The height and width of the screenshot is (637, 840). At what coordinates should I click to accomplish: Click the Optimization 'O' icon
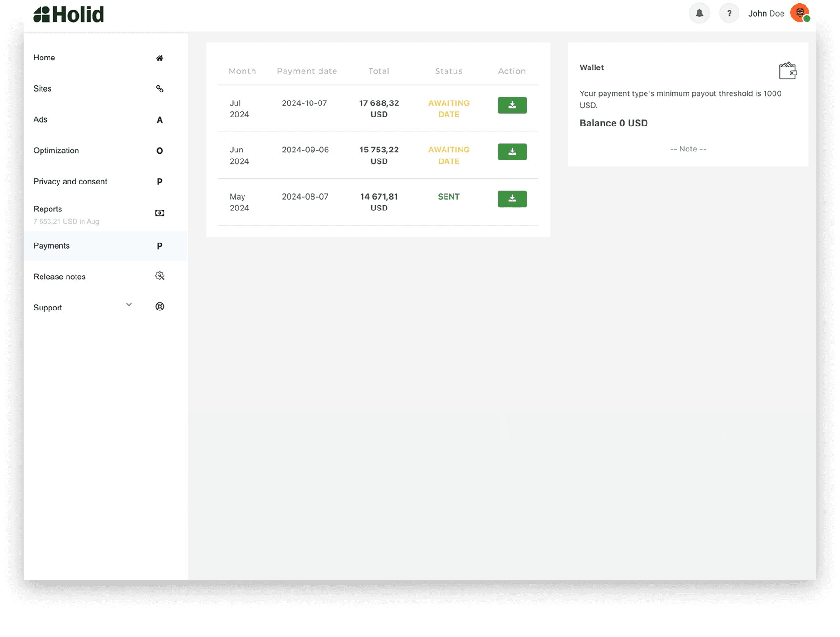(x=160, y=151)
